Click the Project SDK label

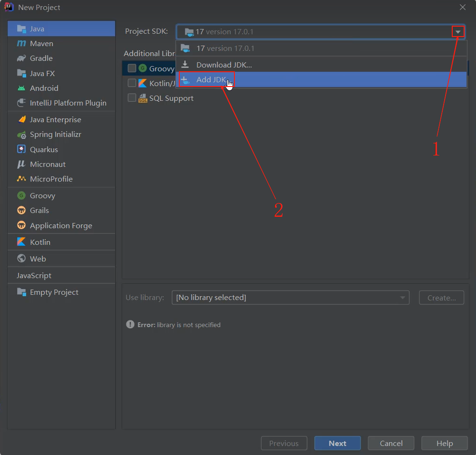(146, 31)
